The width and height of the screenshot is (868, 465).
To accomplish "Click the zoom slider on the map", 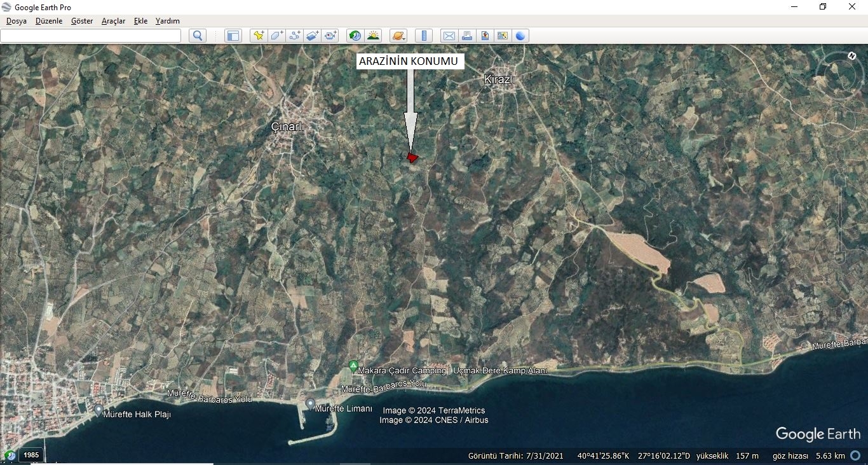I will click(840, 216).
